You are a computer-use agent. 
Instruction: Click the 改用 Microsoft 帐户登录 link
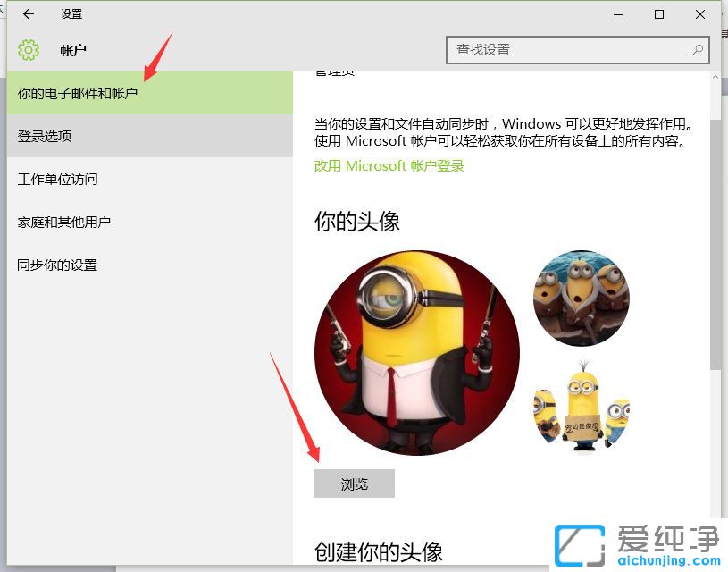click(x=389, y=165)
